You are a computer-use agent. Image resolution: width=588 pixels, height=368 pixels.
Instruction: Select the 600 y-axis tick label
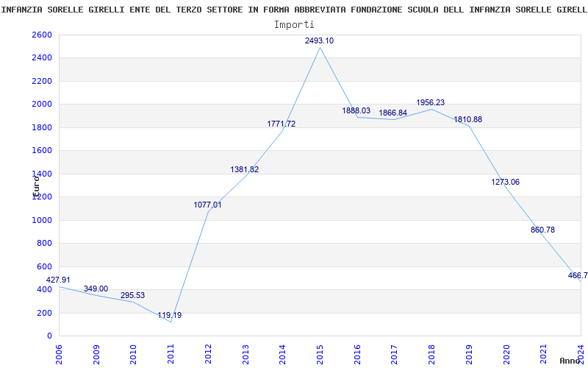[x=45, y=266]
